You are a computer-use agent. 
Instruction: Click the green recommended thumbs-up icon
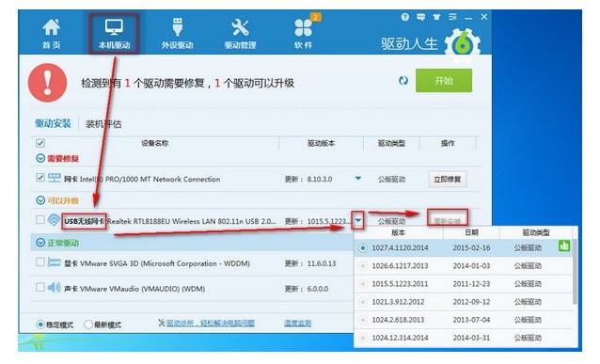pos(564,245)
